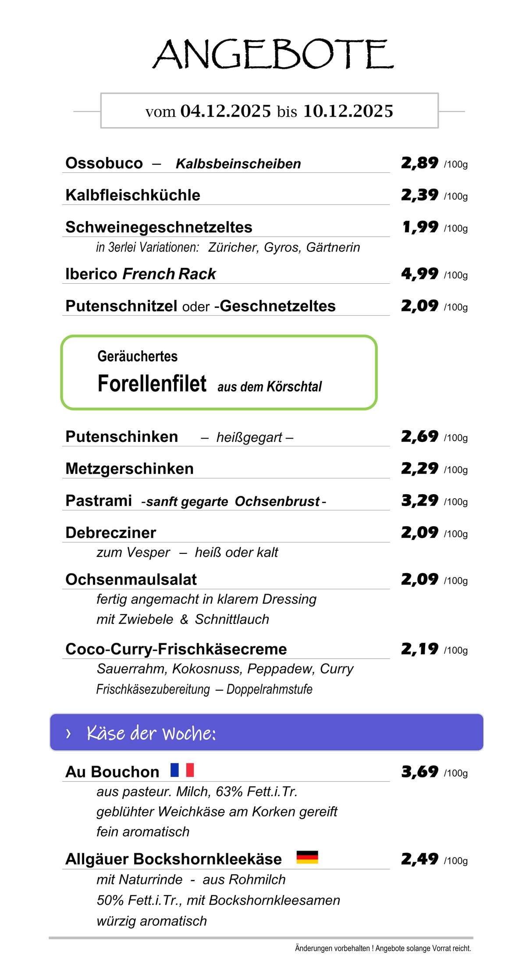Click the 4,99 price of Iberico French Rack
The height and width of the screenshot is (980, 526).
tap(419, 274)
